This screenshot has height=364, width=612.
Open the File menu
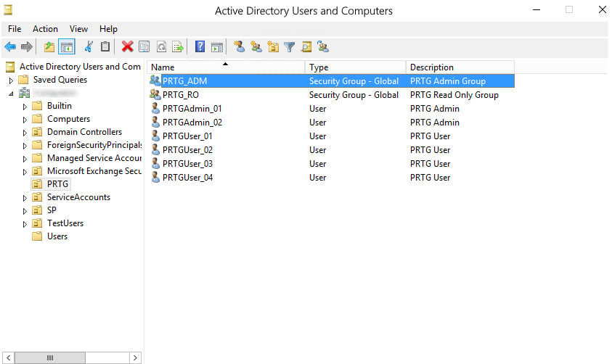point(15,29)
